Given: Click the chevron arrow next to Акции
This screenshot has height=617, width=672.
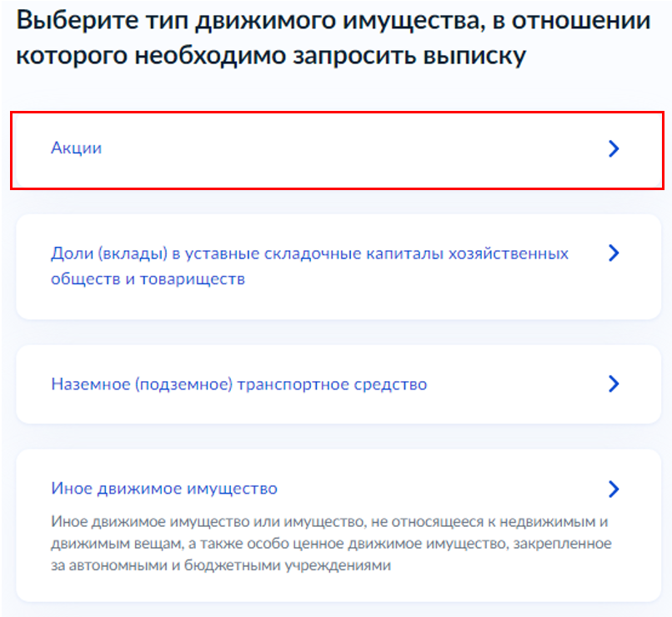Looking at the screenshot, I should click(614, 149).
